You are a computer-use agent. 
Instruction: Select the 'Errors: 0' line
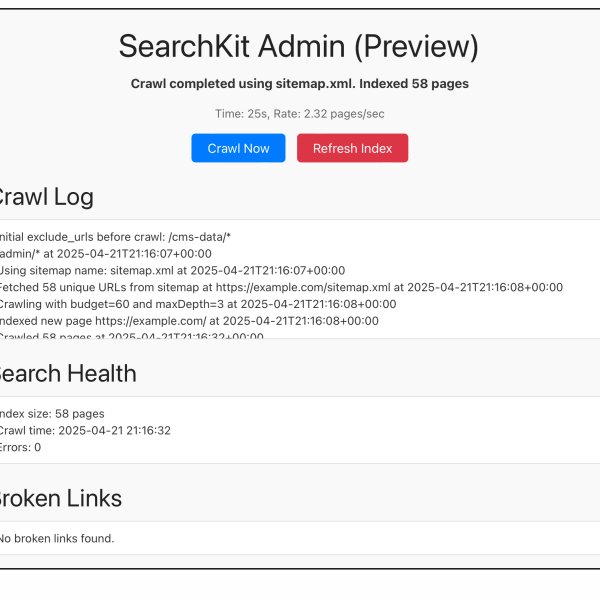pyautogui.click(x=20, y=447)
